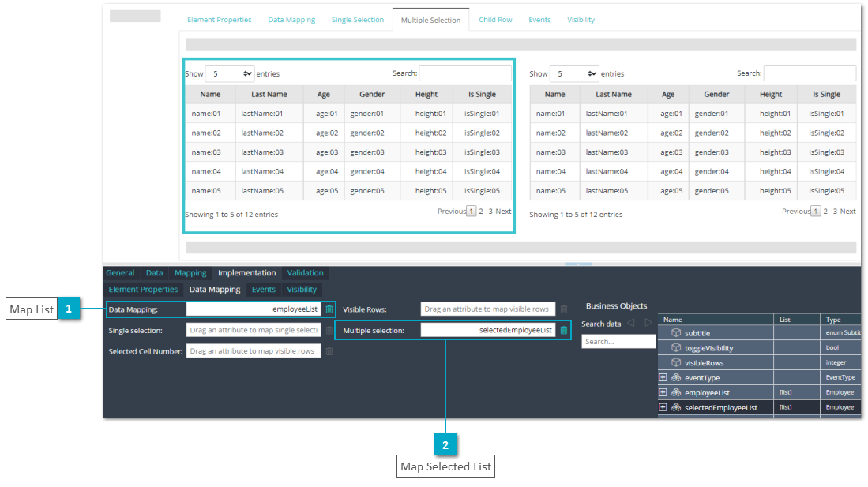
Task: Expand the selectedEmployeeList business object
Action: (x=663, y=407)
